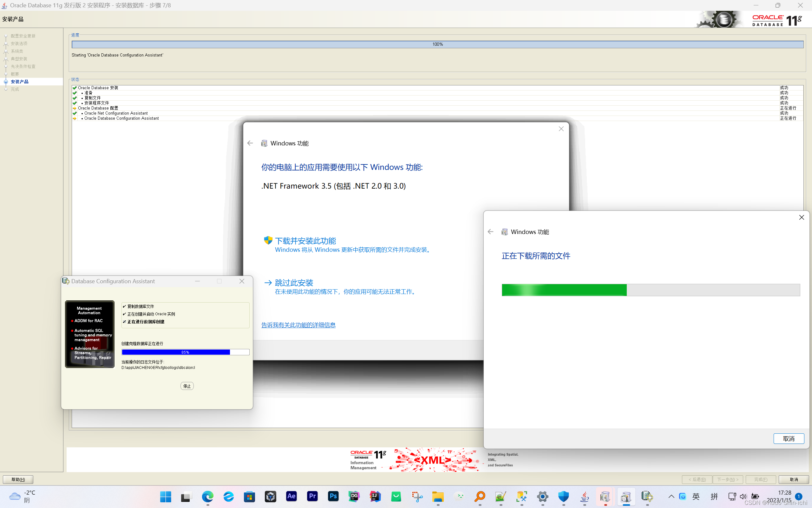Select the 概要 step in the sidebar
Image resolution: width=812 pixels, height=508 pixels.
click(15, 74)
